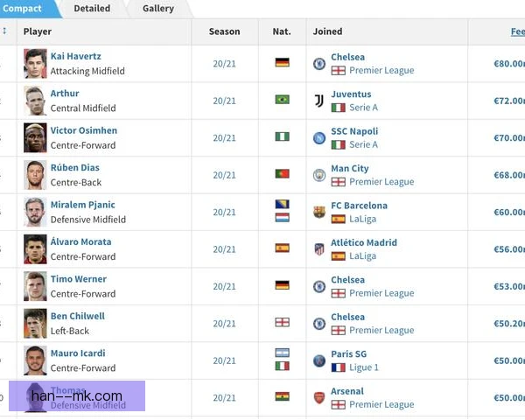The width and height of the screenshot is (525, 420).
Task: Click the Man City club badge
Action: 319,175
